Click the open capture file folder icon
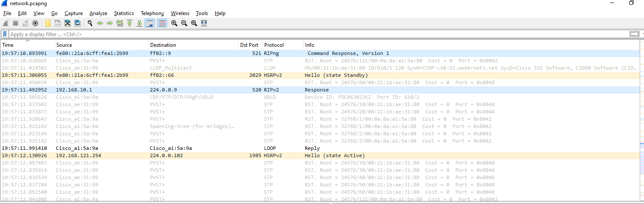 pos(48,23)
